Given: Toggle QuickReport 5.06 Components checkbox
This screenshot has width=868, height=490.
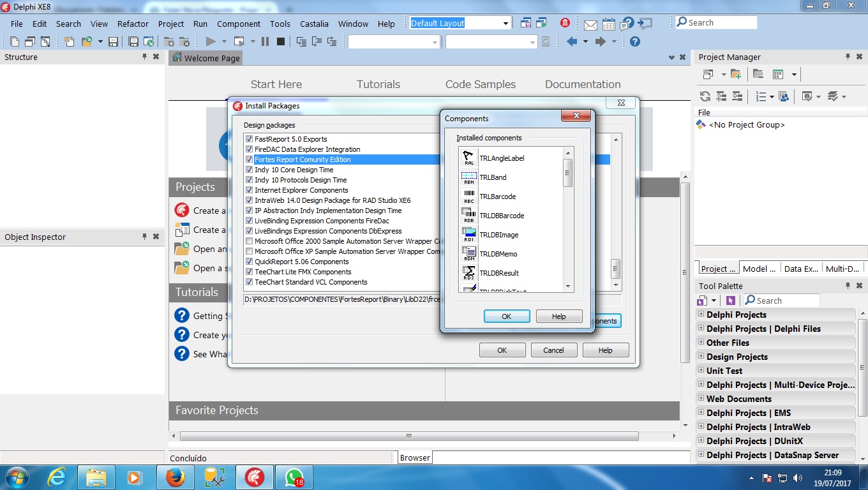Looking at the screenshot, I should click(x=249, y=262).
